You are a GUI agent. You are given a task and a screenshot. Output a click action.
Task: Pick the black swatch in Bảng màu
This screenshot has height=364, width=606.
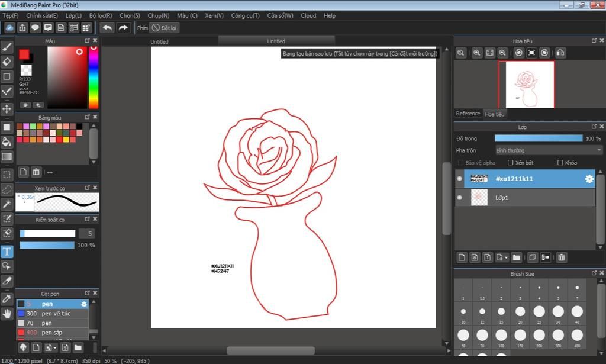tap(79, 126)
